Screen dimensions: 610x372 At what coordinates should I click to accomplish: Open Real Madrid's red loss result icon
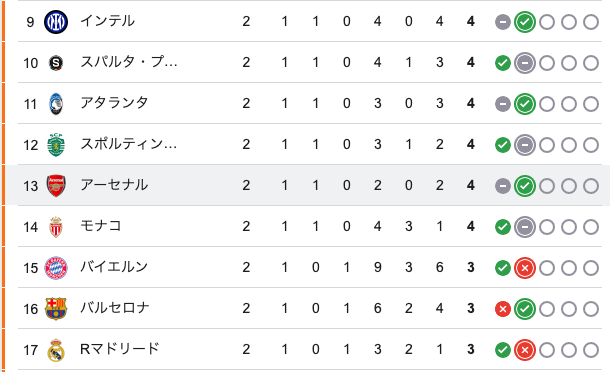coord(525,350)
